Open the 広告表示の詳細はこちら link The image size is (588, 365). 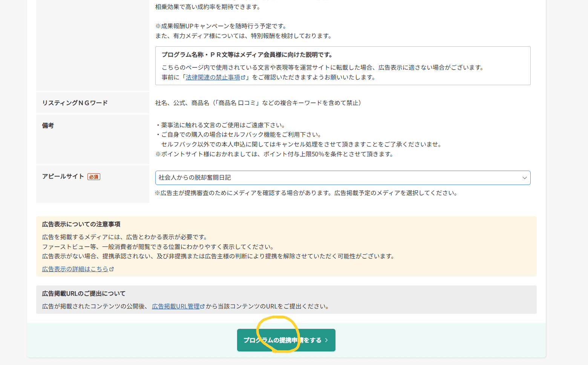75,269
